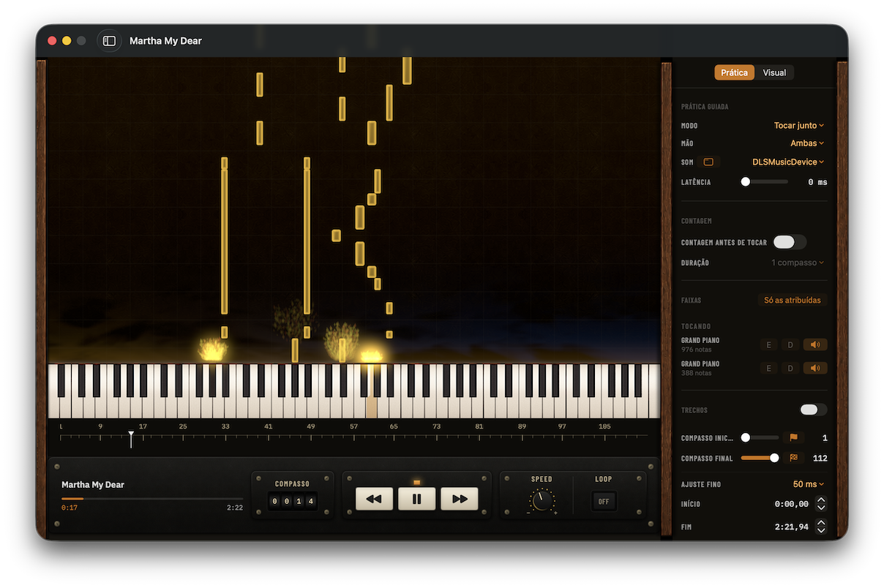
Task: Click the checkered flag icon for Compasso Final
Action: point(793,458)
